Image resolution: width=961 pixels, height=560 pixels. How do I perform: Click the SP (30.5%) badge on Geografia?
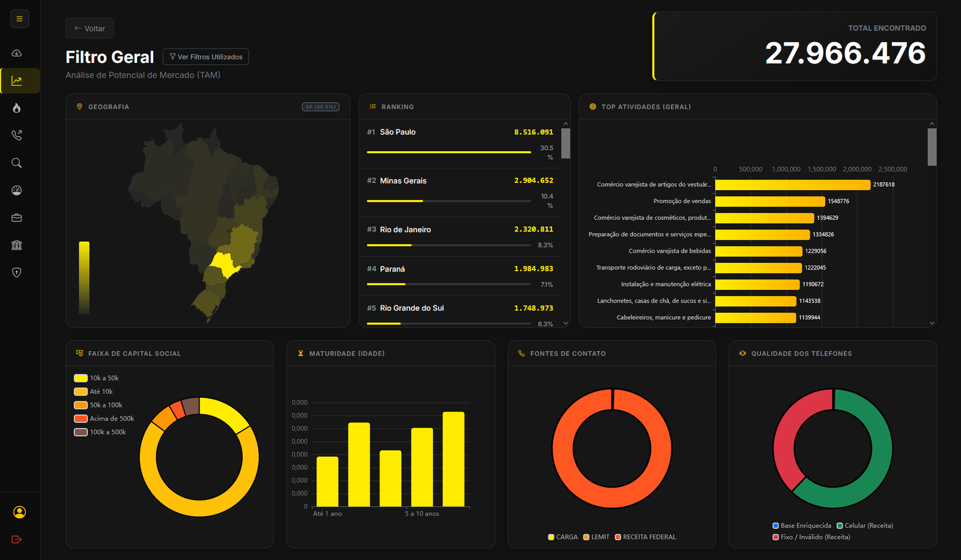click(x=320, y=106)
